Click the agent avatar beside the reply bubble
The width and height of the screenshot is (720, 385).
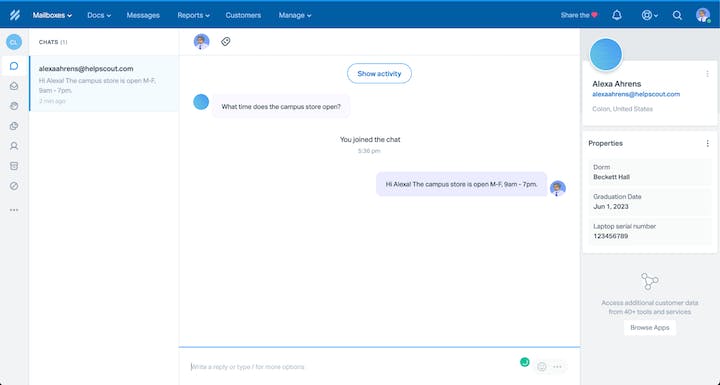558,188
